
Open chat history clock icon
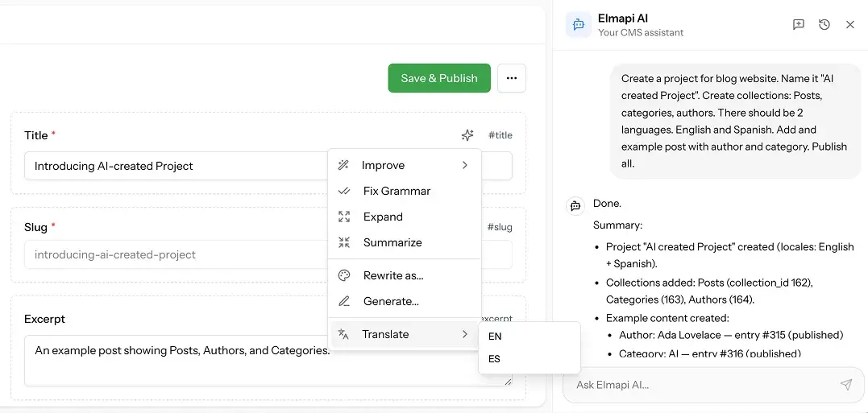click(824, 24)
